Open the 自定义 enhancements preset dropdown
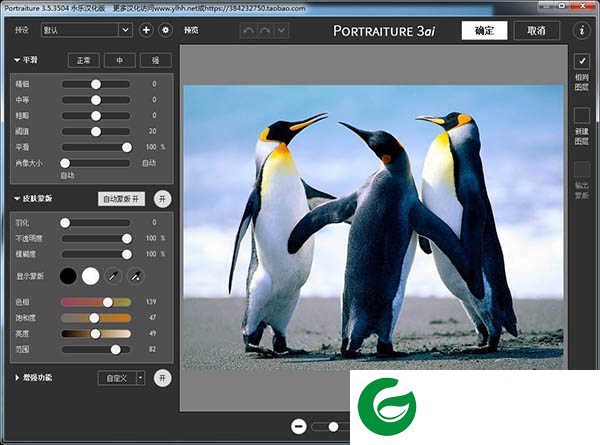 [121, 378]
